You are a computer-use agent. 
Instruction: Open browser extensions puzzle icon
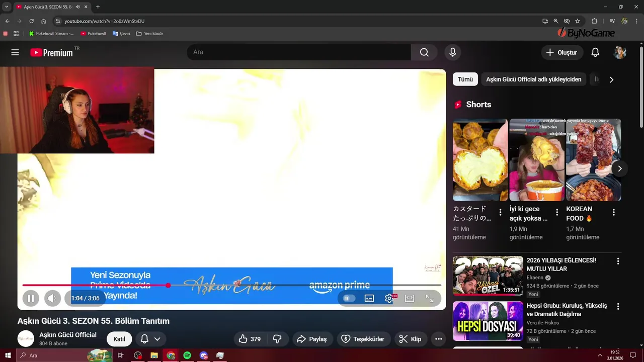(594, 21)
